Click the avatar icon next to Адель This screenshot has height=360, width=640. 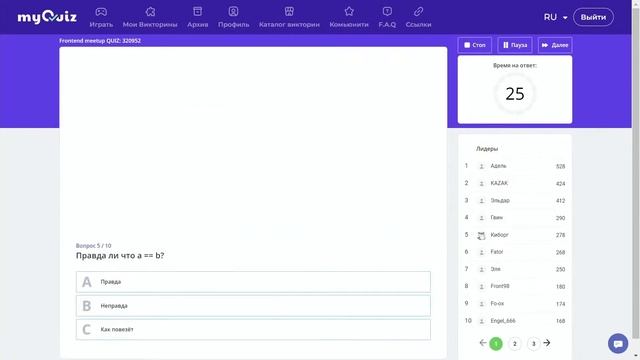pyautogui.click(x=482, y=166)
